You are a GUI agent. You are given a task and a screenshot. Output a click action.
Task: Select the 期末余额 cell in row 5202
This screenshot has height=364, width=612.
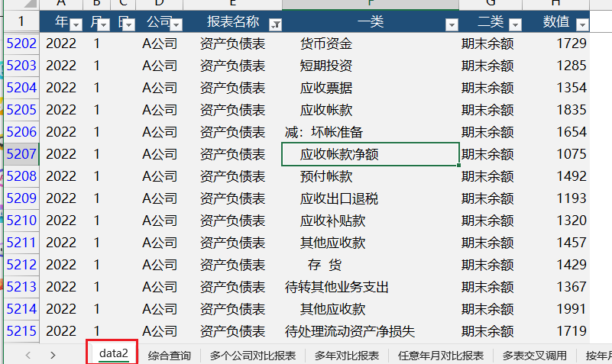(x=491, y=43)
